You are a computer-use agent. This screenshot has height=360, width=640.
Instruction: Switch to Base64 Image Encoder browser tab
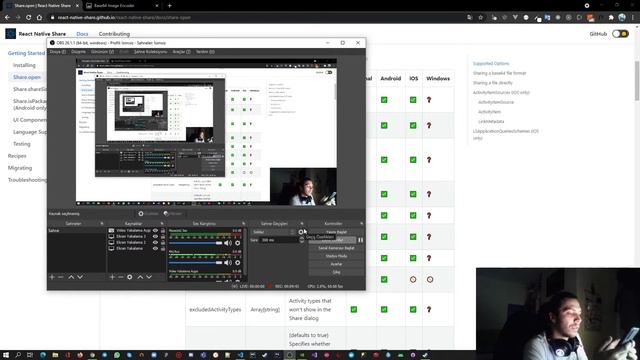pyautogui.click(x=122, y=6)
